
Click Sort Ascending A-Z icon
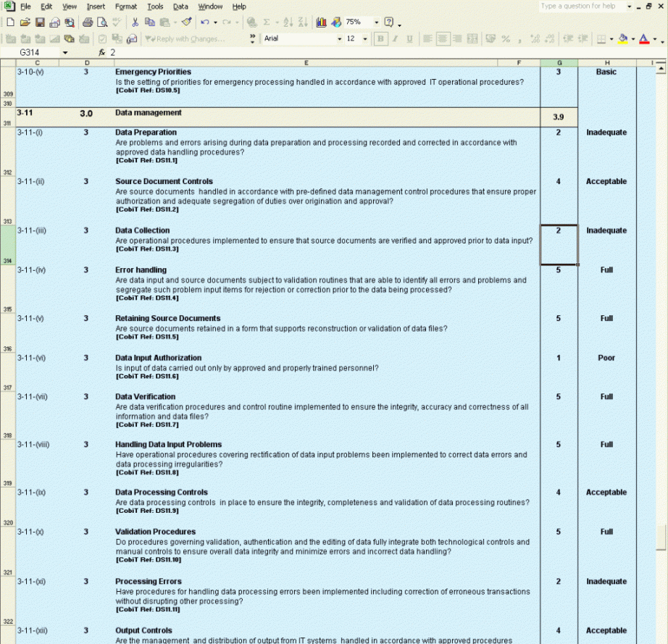click(x=289, y=22)
